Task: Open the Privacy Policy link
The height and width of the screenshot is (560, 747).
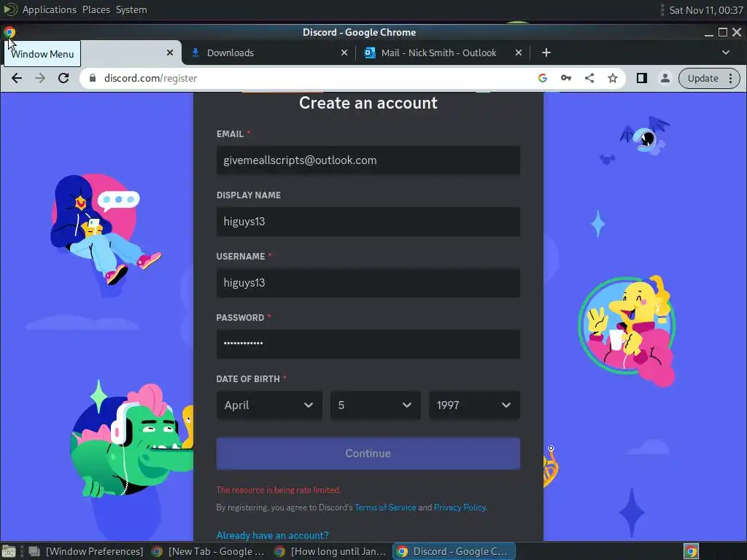Action: (460, 507)
